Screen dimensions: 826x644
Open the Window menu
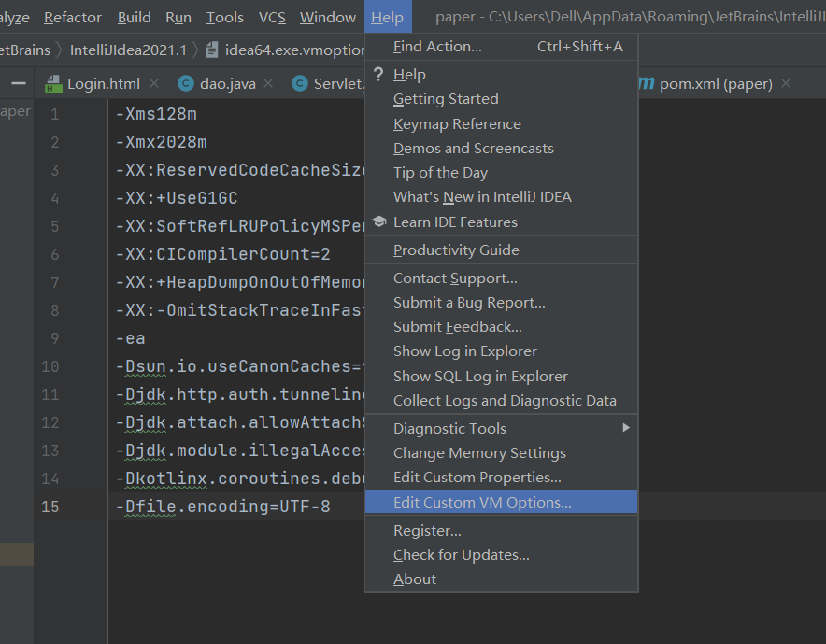click(x=328, y=18)
